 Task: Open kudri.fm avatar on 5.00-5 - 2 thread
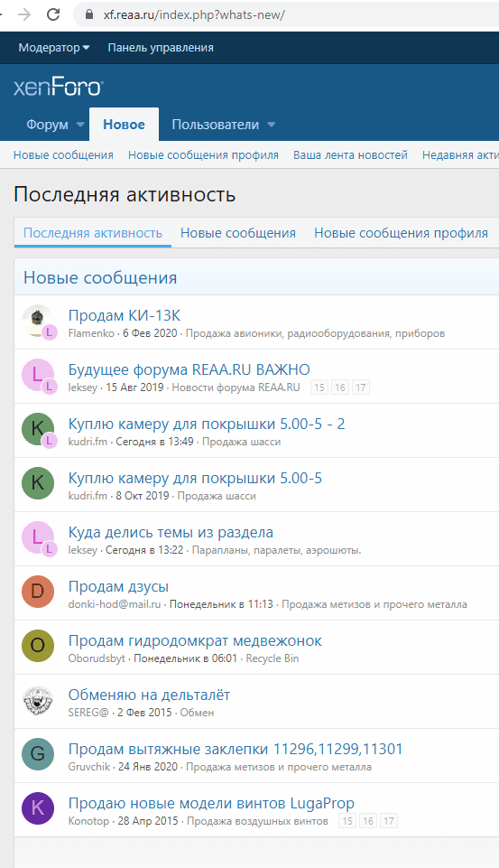click(38, 429)
